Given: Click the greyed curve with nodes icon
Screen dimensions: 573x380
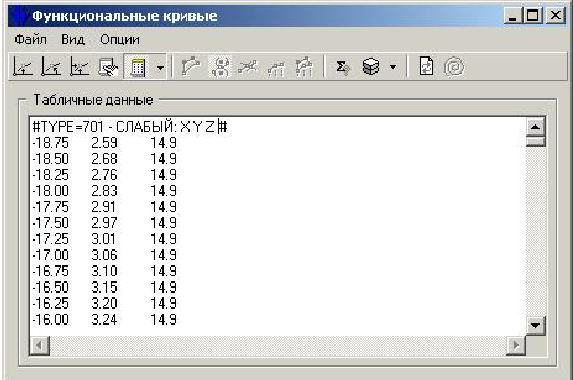Looking at the screenshot, I should pos(190,67).
